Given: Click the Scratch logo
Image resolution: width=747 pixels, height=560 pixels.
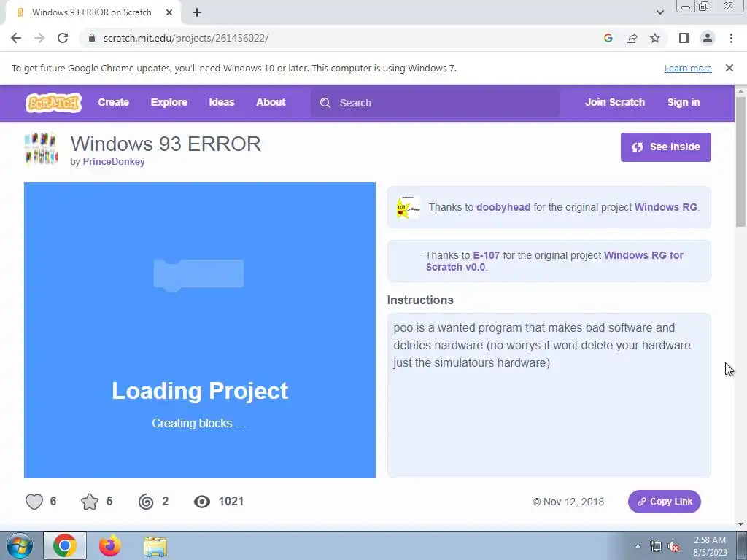Looking at the screenshot, I should tap(53, 102).
